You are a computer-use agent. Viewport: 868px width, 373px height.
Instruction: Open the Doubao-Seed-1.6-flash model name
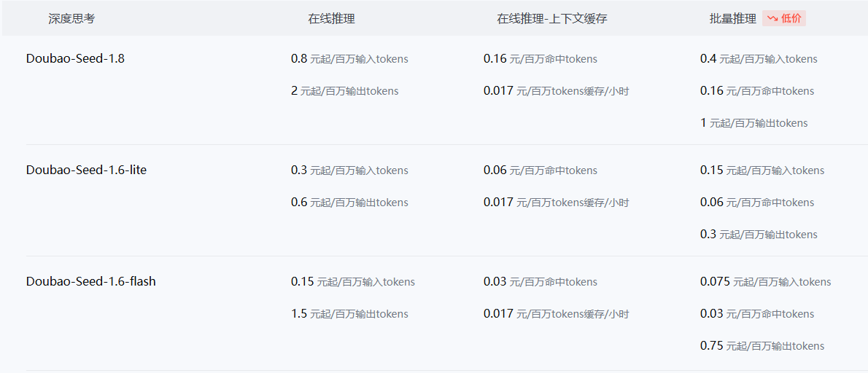point(90,282)
